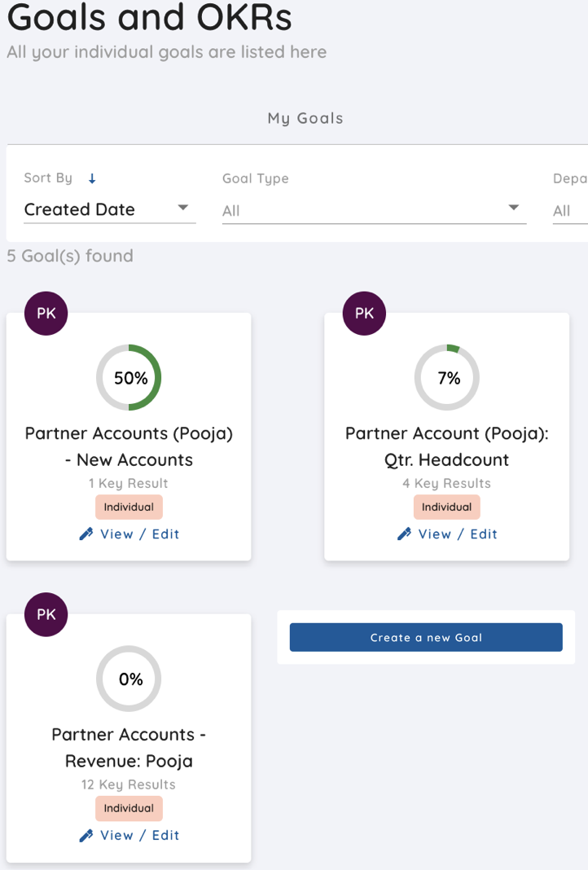Click the PK avatar on the Revenue: Pooja card
588x870 pixels.
(46, 614)
